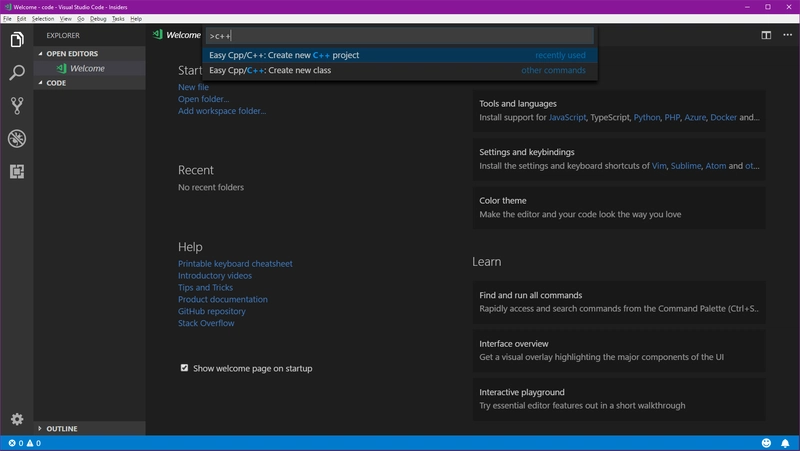The height and width of the screenshot is (451, 800).
Task: Open the editor more actions ellipsis
Action: tap(785, 35)
